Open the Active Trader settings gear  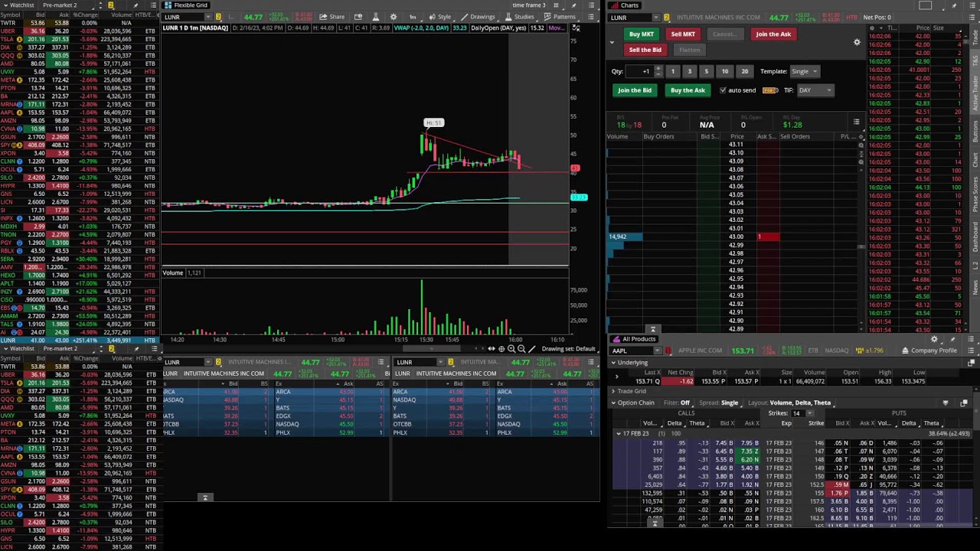click(x=857, y=42)
